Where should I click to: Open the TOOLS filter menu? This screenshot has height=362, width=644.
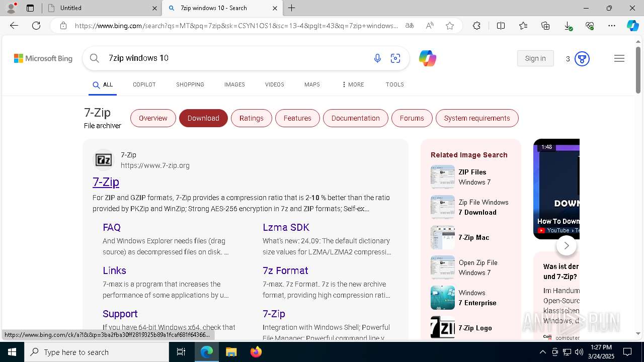pyautogui.click(x=395, y=84)
